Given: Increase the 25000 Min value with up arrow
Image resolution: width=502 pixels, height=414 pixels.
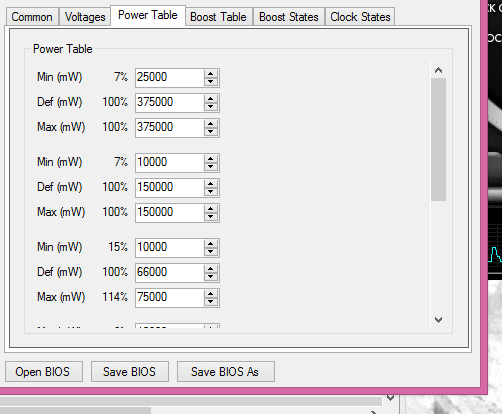Looking at the screenshot, I should [211, 74].
